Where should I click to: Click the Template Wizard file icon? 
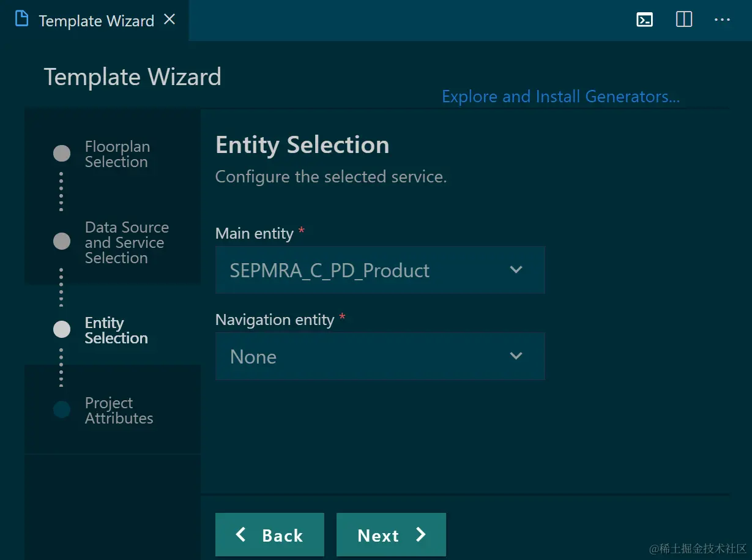coord(22,19)
